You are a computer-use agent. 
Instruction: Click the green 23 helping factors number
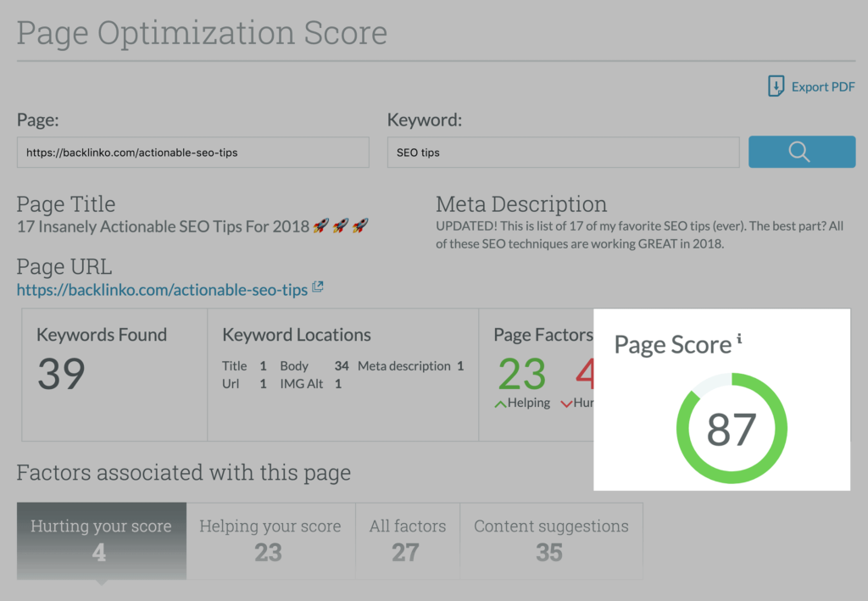[522, 373]
